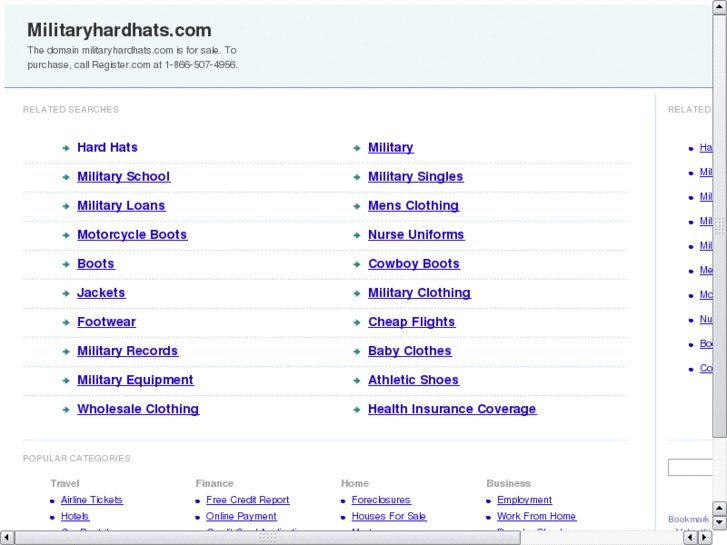This screenshot has height=545, width=727.
Task: Click the arrow icon beside Athletic Shoes
Action: coord(357,381)
